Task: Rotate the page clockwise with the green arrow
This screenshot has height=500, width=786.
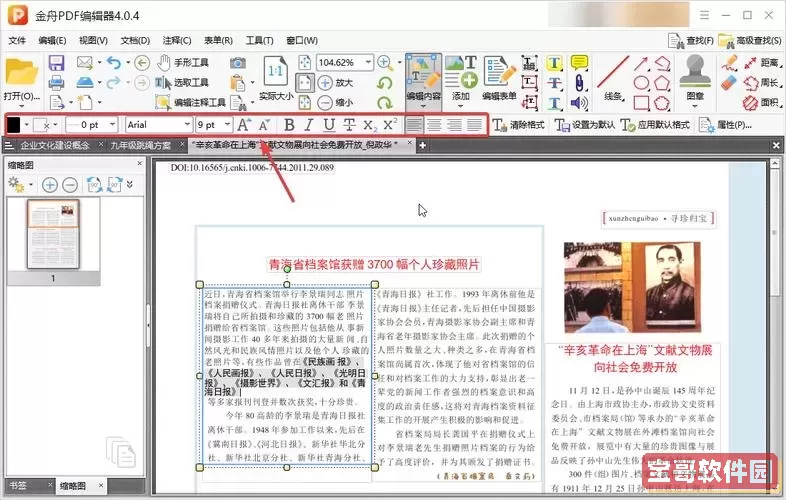Action: [x=384, y=102]
